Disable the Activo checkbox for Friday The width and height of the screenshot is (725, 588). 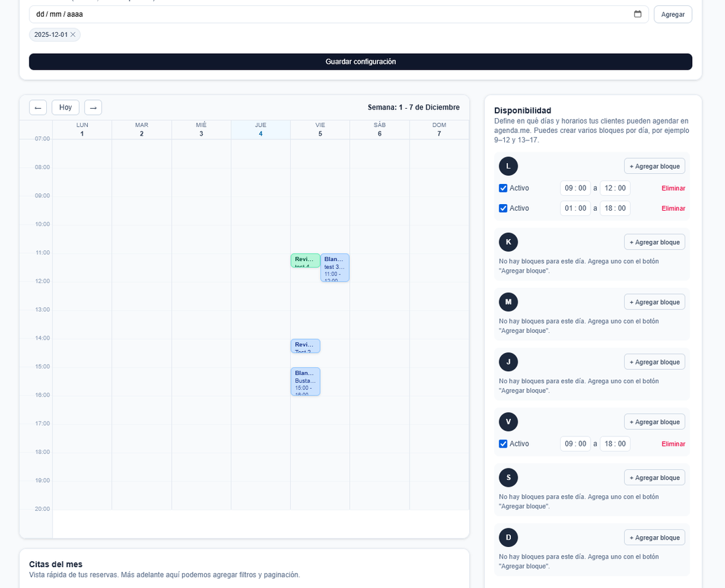tap(503, 444)
